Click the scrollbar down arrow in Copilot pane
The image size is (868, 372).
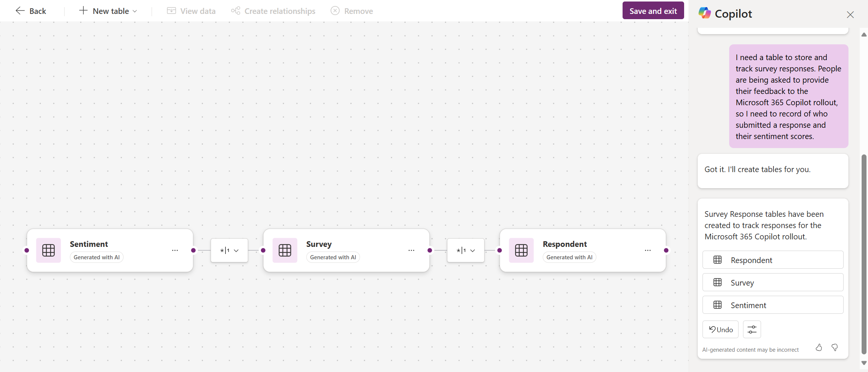click(864, 363)
